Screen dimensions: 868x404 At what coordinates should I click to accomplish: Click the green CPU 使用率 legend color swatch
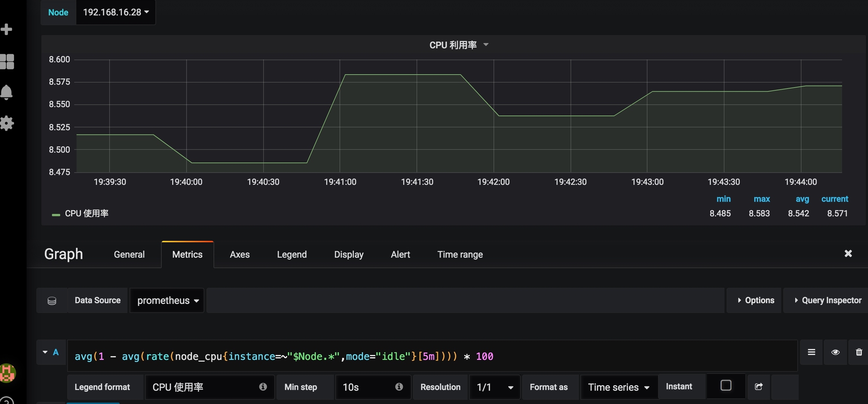[x=56, y=214]
